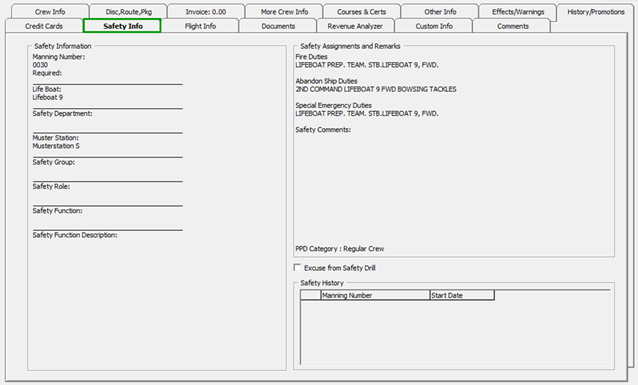Click the Musterstation S value
The width and height of the screenshot is (638, 385).
point(56,146)
